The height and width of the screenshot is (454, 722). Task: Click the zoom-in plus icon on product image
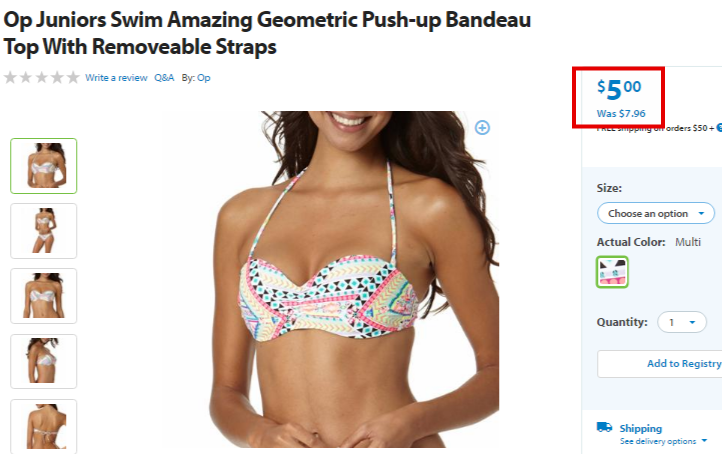point(482,128)
